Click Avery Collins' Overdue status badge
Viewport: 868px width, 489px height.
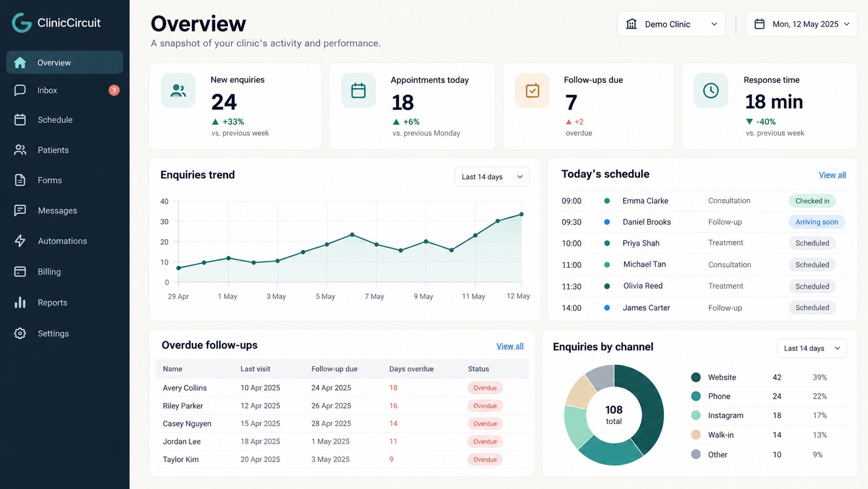(485, 388)
